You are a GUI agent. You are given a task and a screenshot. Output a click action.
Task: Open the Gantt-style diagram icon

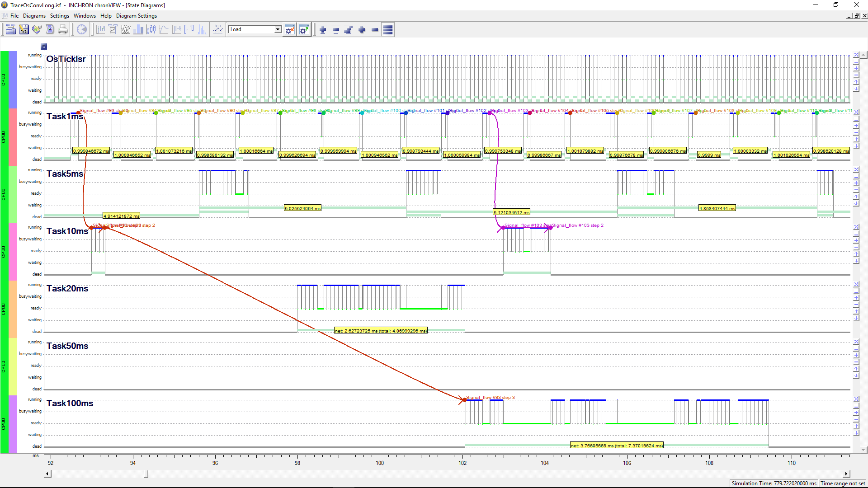113,30
